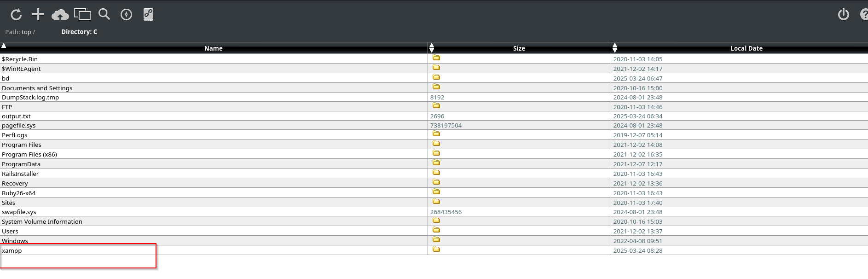The width and height of the screenshot is (868, 279).
Task: Go to top in the path
Action: (26, 32)
